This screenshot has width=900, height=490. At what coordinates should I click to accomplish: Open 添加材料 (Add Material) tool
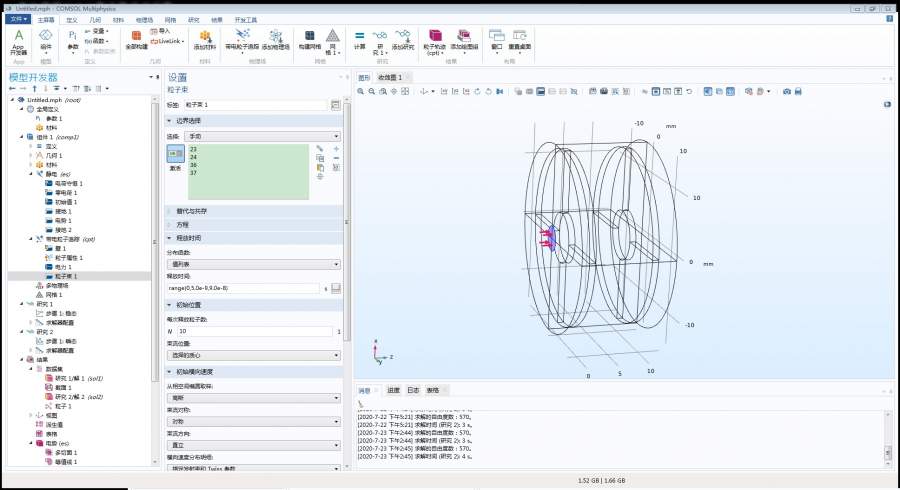(203, 39)
